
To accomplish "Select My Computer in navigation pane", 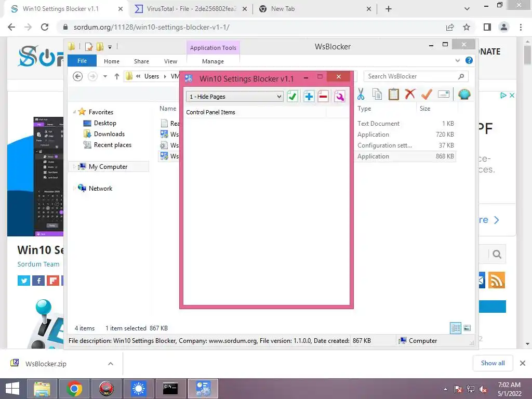I will (108, 167).
